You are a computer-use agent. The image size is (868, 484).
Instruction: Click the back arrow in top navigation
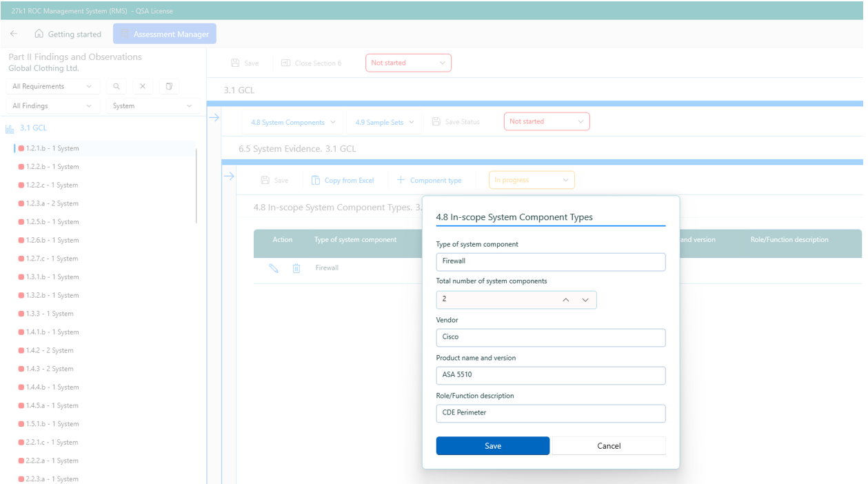[14, 34]
